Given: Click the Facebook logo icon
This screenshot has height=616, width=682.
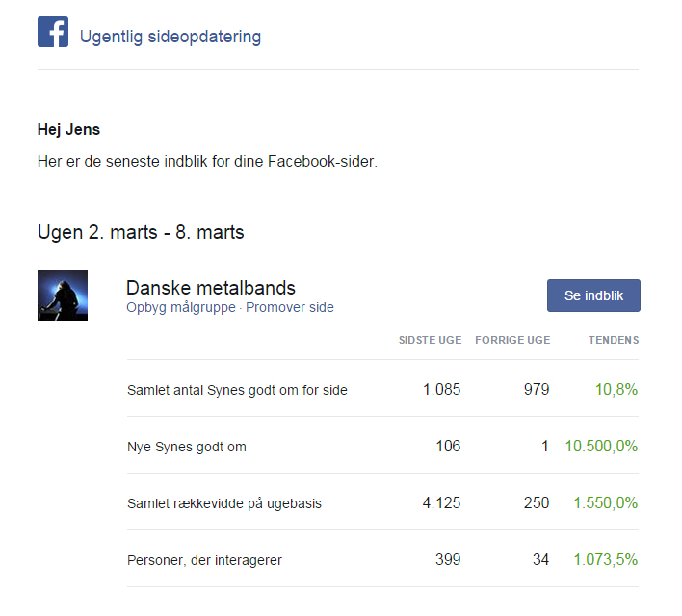Looking at the screenshot, I should (x=53, y=32).
